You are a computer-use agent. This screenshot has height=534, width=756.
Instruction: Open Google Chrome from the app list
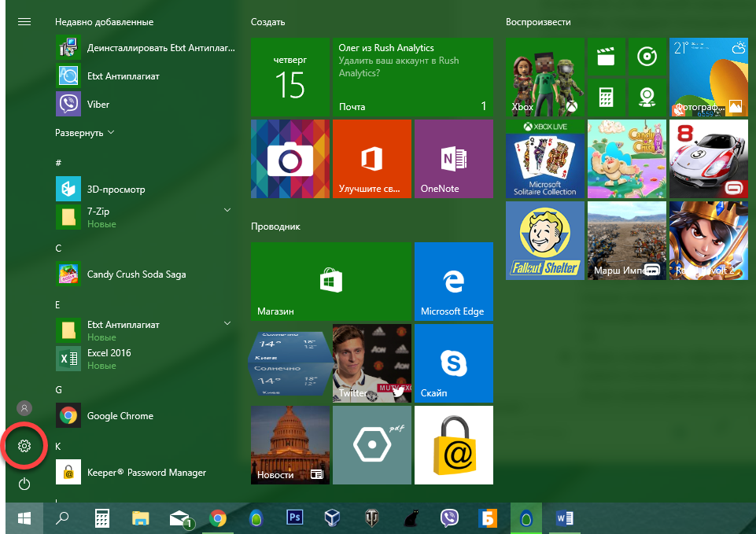[x=120, y=416]
